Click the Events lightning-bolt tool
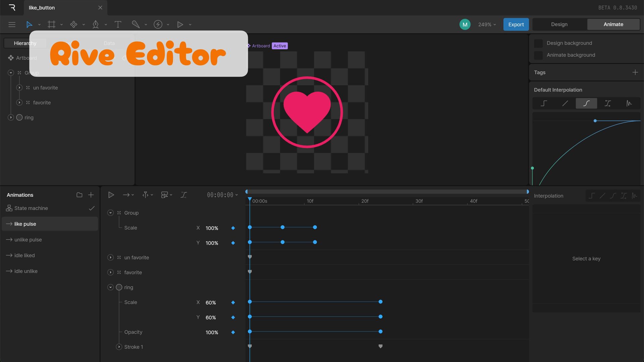 click(x=158, y=24)
